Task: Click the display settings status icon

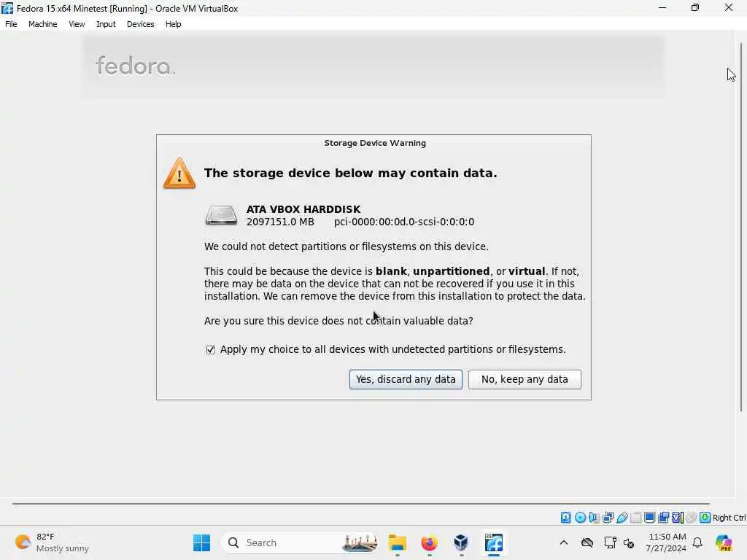Action: click(x=649, y=518)
